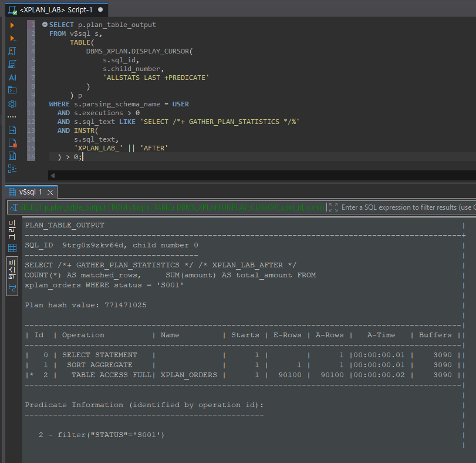The image size is (476, 463).
Task: Close the v$sql 1 result tab
Action: point(50,192)
